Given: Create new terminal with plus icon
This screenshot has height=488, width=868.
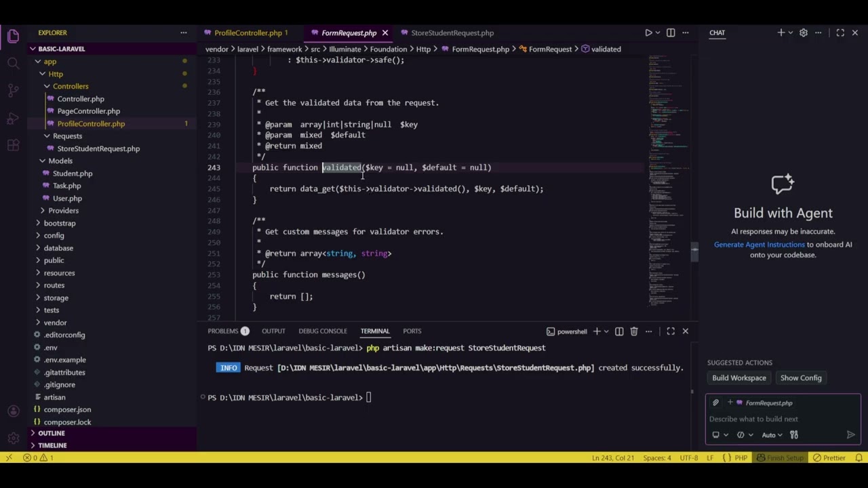Looking at the screenshot, I should [597, 331].
